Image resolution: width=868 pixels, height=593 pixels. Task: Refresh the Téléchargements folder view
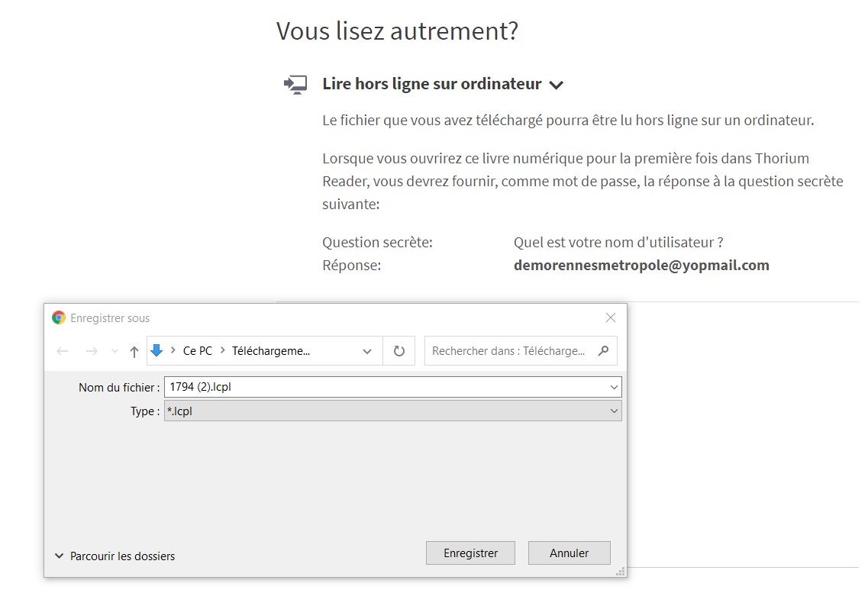pos(399,351)
